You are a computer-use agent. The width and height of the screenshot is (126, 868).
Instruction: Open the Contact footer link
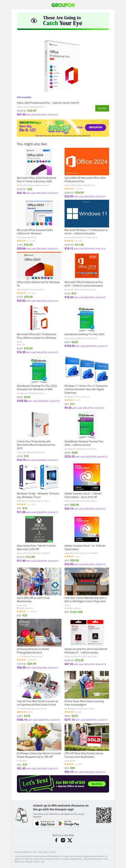tap(53, 852)
